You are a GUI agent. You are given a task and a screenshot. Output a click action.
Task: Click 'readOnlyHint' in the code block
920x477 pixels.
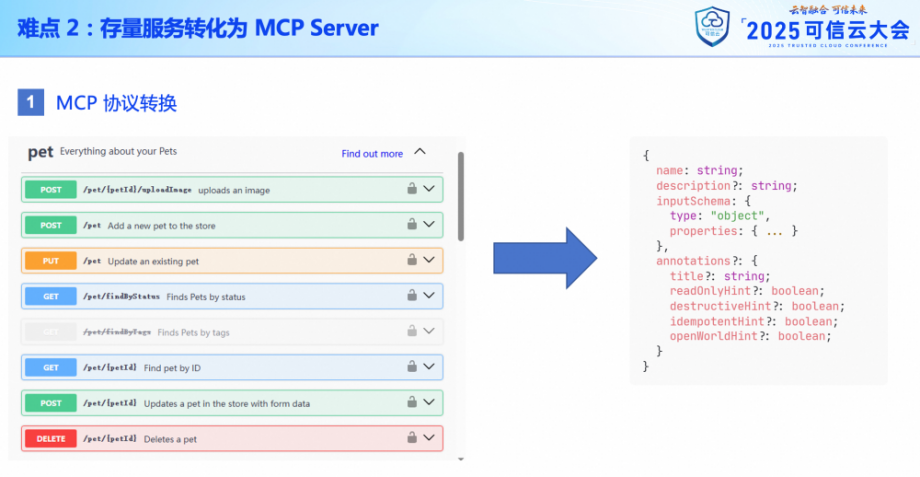pos(710,291)
